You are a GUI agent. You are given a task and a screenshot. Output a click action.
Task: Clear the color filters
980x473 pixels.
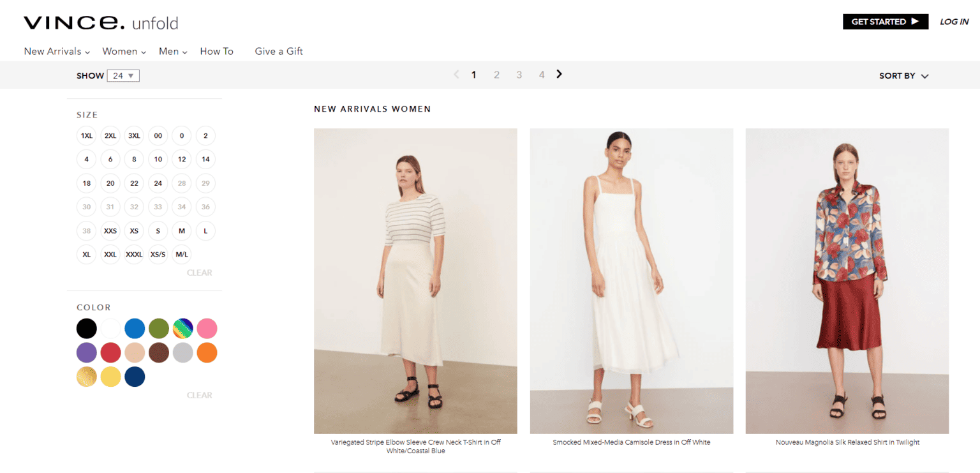[200, 394]
